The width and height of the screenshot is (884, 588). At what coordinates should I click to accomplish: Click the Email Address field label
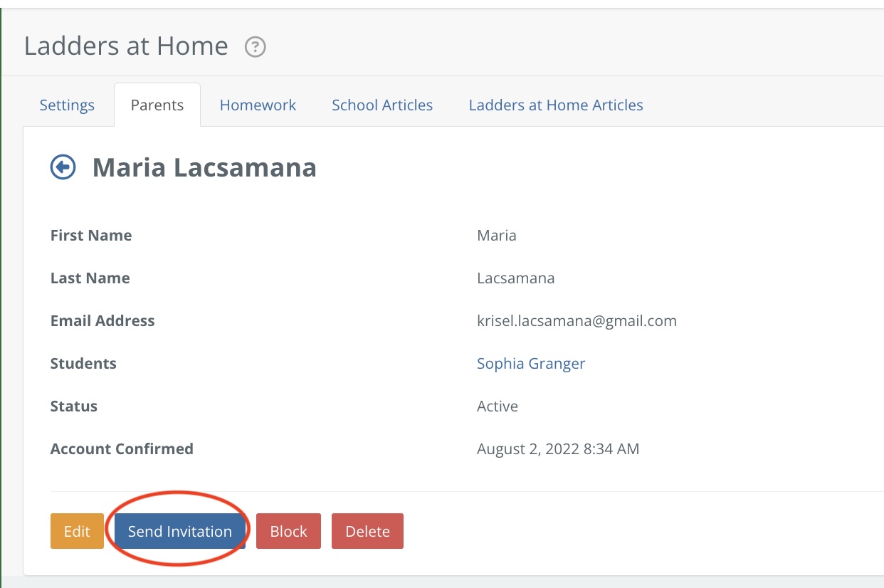(102, 321)
